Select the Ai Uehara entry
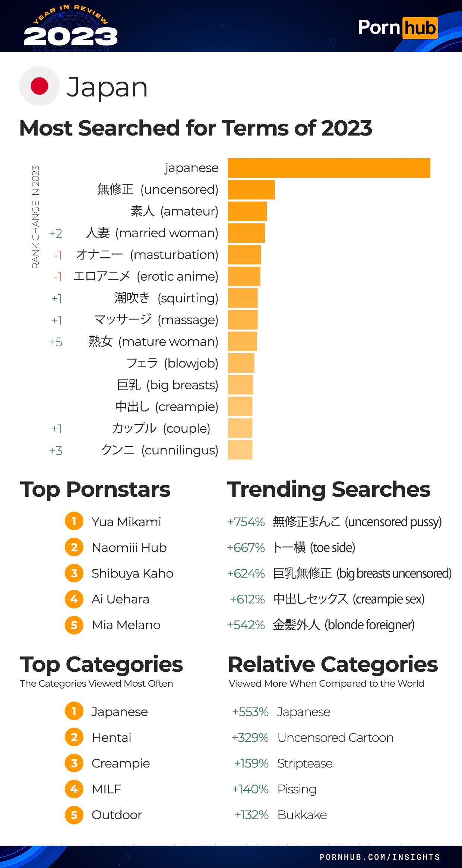The width and height of the screenshot is (462, 868). 120,599
